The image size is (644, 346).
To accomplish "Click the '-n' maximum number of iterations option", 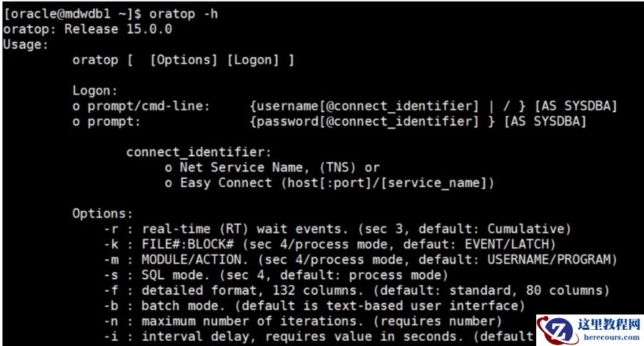I will pos(111,320).
